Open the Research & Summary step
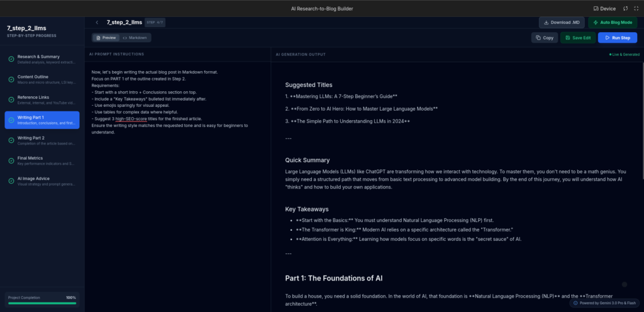Viewport: 644px width, 312px height. (42, 59)
